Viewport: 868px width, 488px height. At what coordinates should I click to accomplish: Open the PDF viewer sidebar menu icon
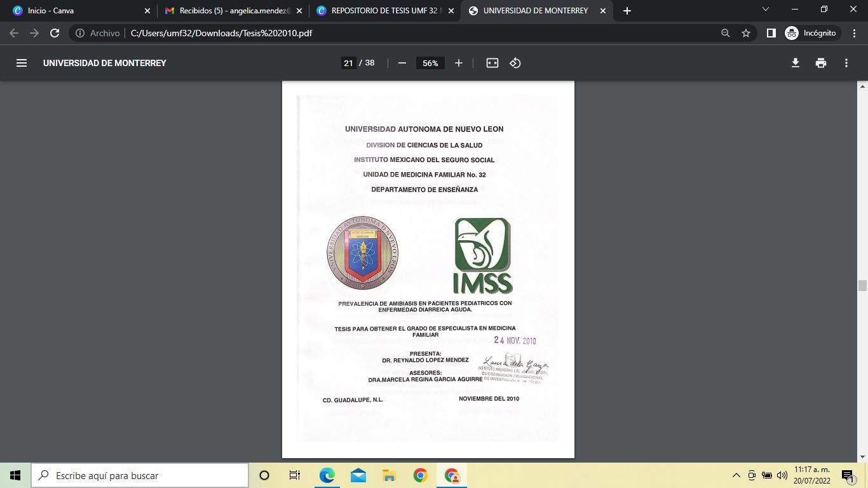22,63
